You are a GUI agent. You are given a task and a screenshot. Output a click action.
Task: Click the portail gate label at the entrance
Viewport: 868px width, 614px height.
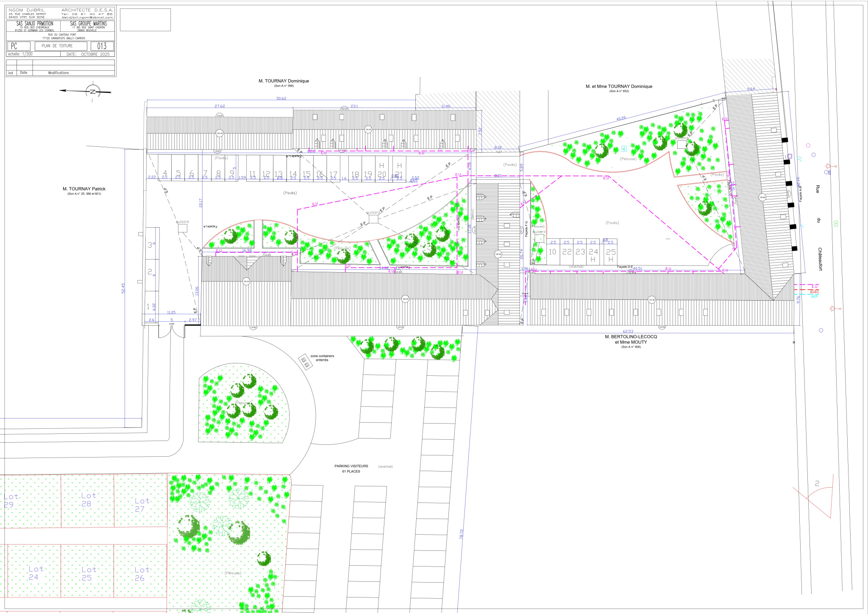(x=172, y=324)
